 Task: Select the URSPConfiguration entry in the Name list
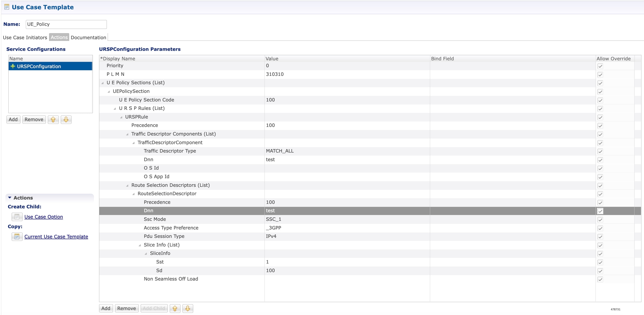(39, 66)
